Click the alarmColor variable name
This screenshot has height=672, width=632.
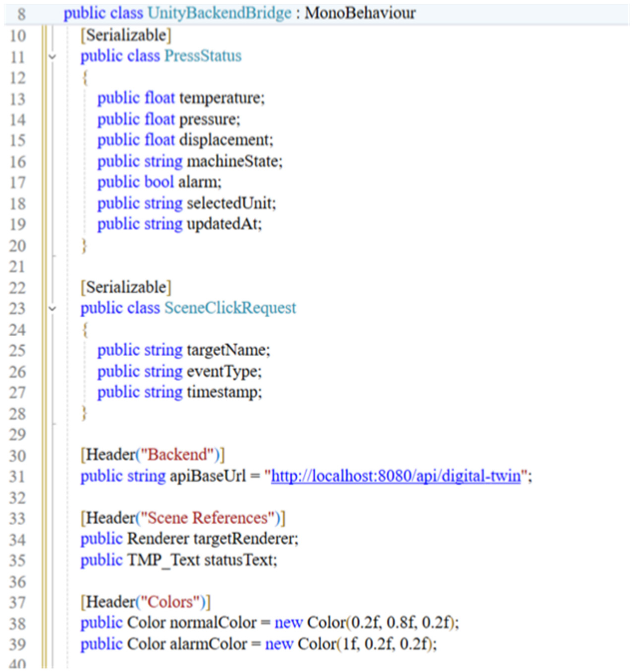(208, 644)
